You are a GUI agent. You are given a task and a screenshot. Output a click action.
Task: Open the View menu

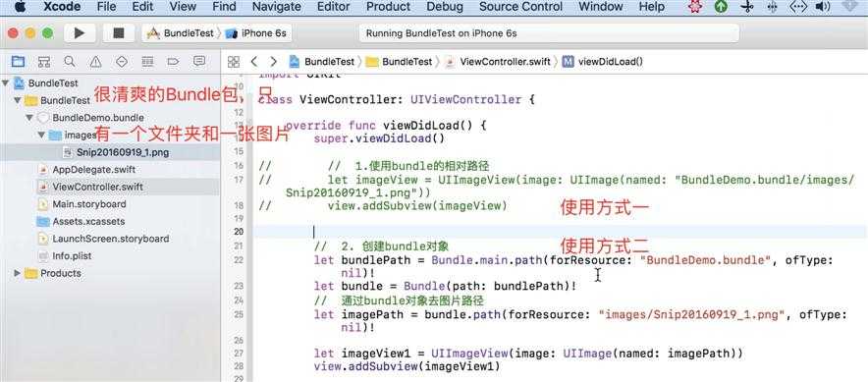183,7
